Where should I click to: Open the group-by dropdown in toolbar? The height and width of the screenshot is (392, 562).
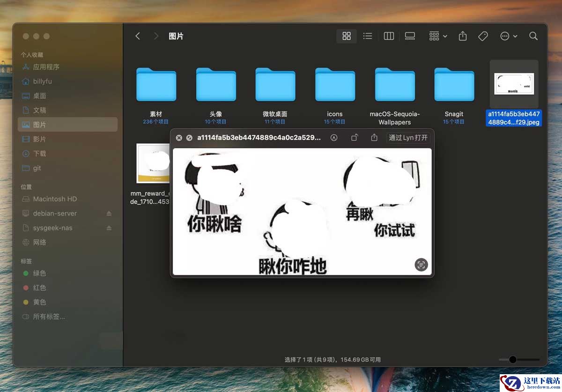coord(438,36)
